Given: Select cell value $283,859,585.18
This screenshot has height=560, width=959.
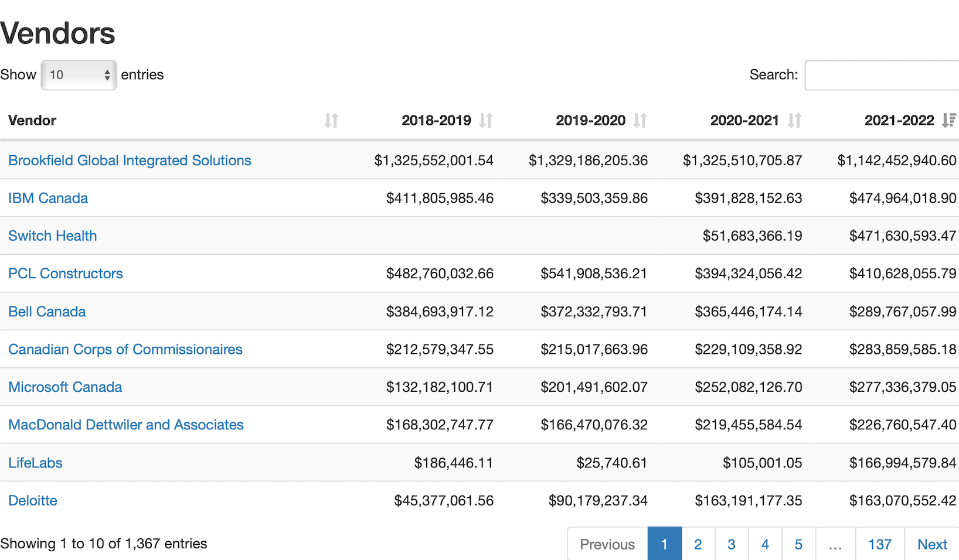Looking at the screenshot, I should tap(903, 349).
